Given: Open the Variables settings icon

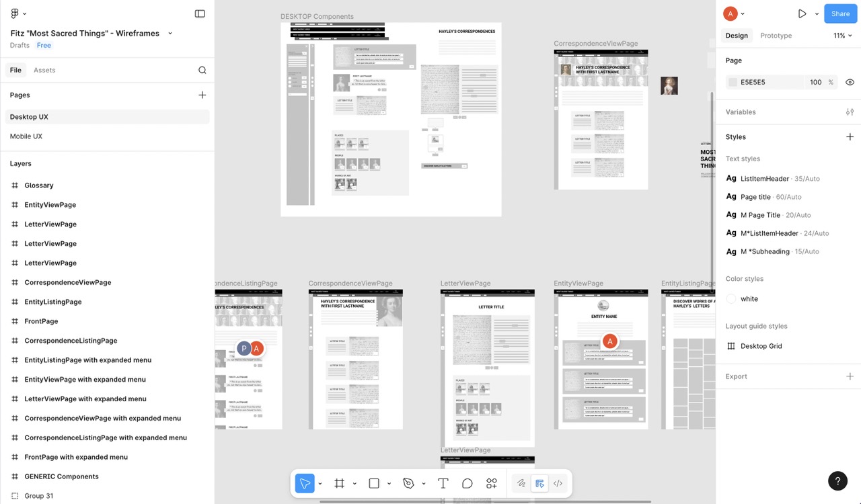Looking at the screenshot, I should 850,112.
